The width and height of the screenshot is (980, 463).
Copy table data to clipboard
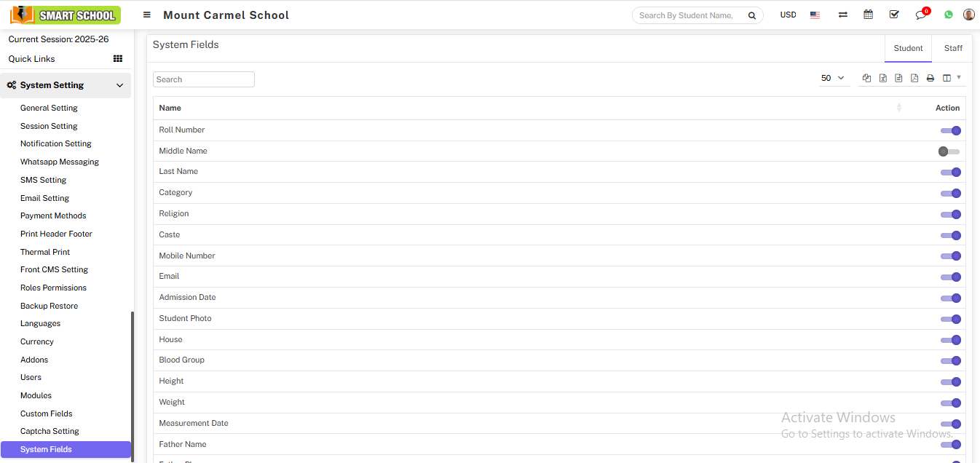click(x=866, y=78)
